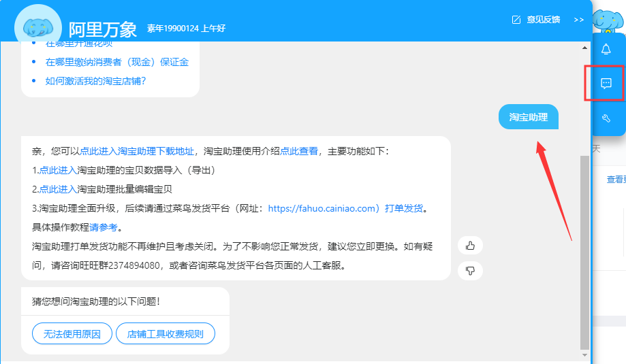Click 无法使用原因 suggestion button

click(x=72, y=333)
